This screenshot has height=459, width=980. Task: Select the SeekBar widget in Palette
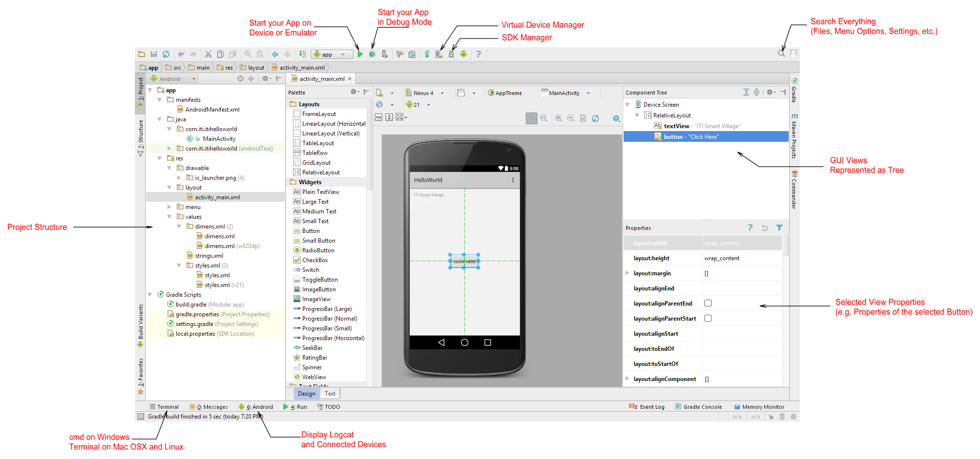(x=312, y=348)
